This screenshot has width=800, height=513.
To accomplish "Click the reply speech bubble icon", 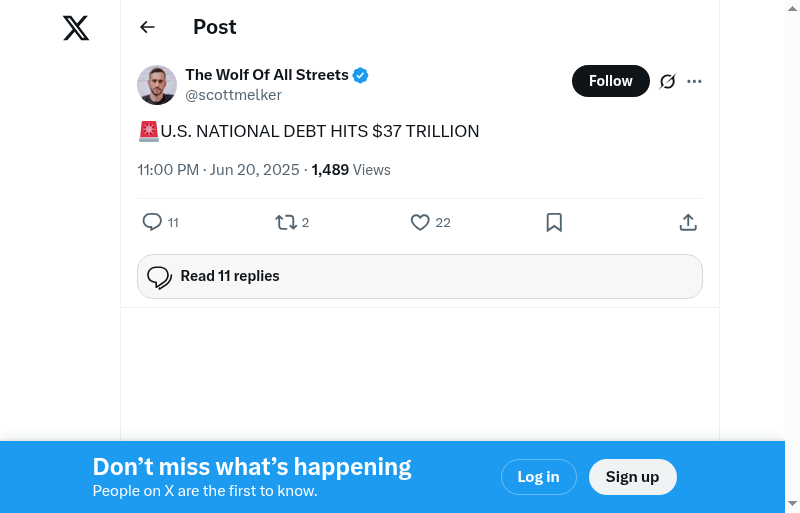I will click(x=152, y=222).
